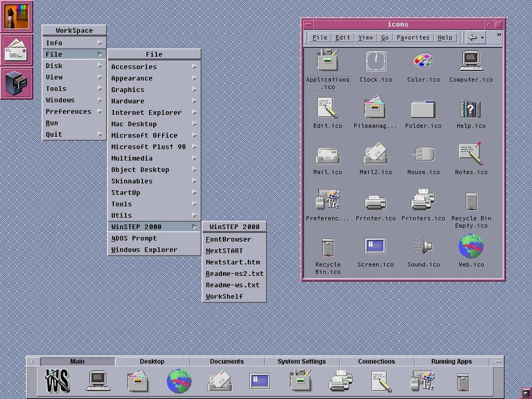This screenshot has height=399, width=532.
Task: Open the globe web icon on the shelf
Action: [x=179, y=381]
